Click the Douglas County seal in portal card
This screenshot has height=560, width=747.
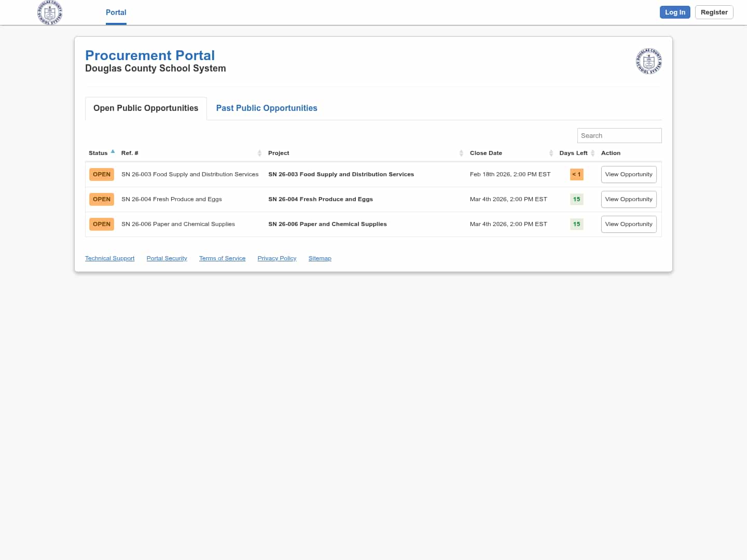click(648, 61)
